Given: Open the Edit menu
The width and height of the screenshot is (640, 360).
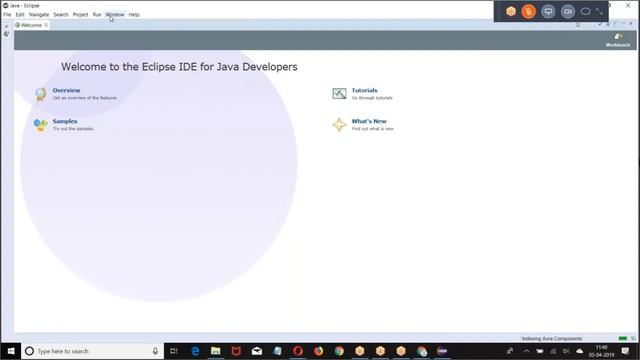Looking at the screenshot, I should point(20,15).
